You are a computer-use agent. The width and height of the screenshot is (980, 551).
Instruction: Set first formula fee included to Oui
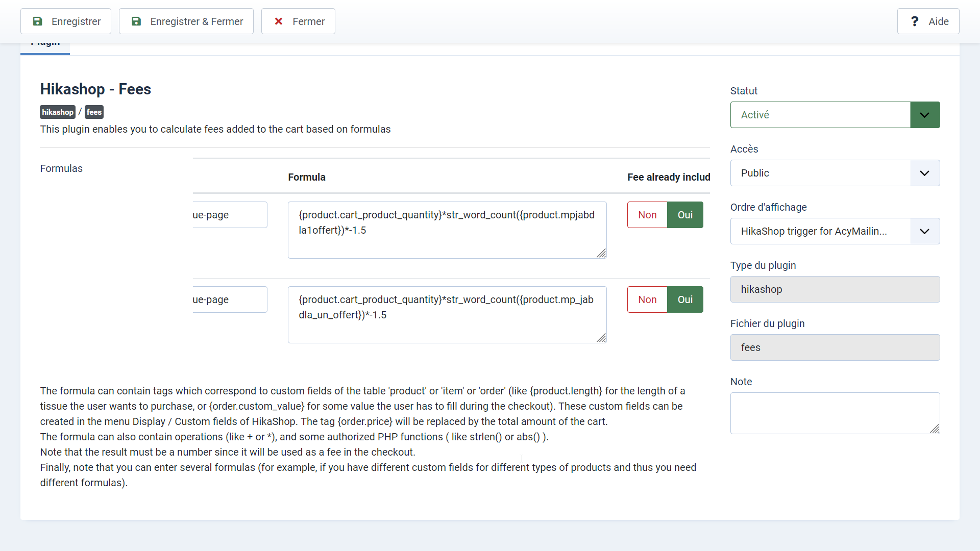tap(685, 215)
